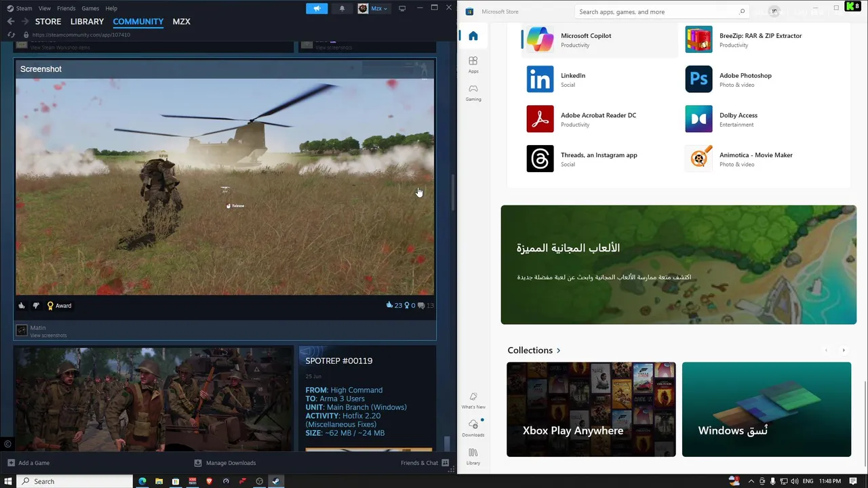The image size is (868, 488).
Task: Switch to the STORE tab in Steam
Action: click(48, 22)
